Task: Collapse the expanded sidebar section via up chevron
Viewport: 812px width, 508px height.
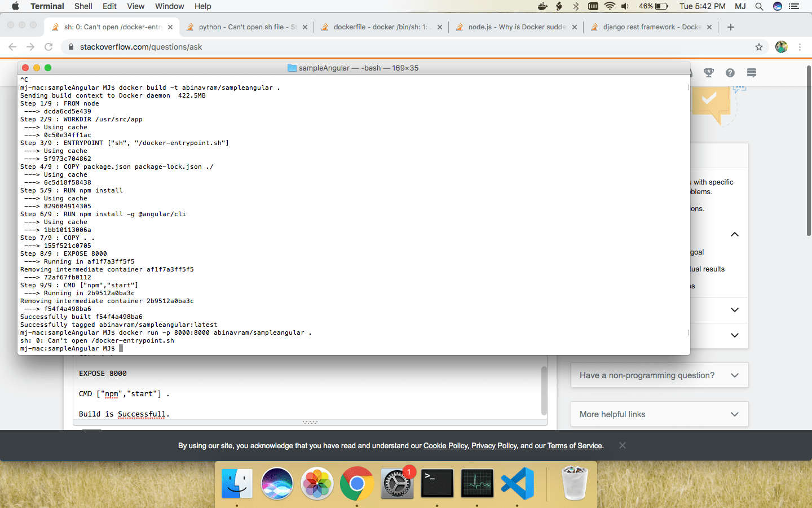Action: tap(734, 234)
